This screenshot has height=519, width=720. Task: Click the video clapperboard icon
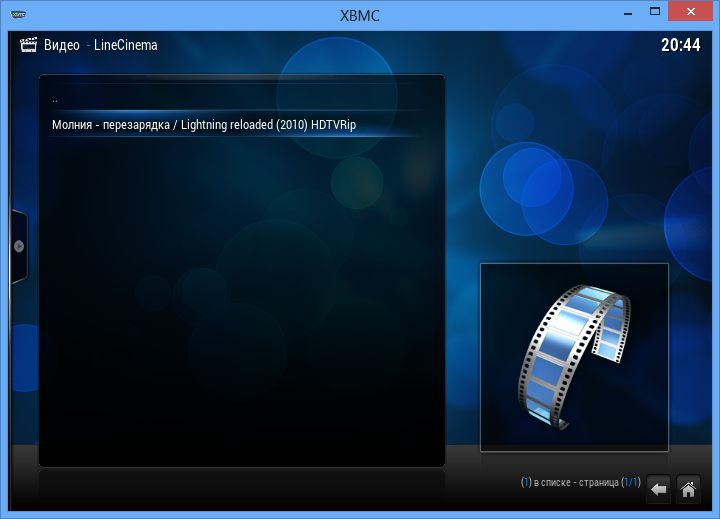pyautogui.click(x=28, y=45)
